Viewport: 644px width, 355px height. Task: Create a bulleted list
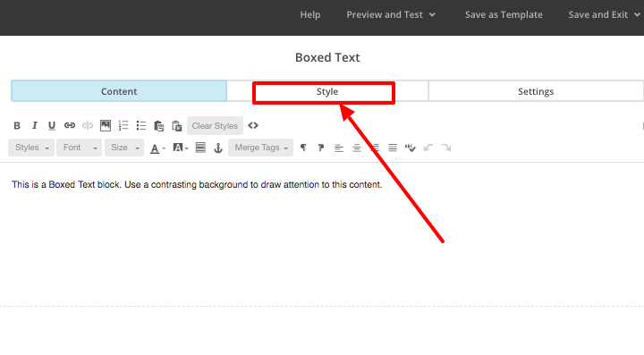pos(141,125)
